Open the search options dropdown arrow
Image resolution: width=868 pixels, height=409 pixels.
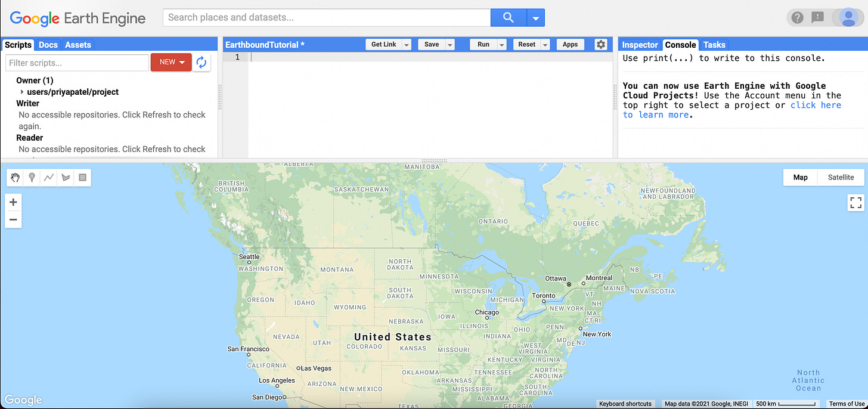[x=536, y=17]
